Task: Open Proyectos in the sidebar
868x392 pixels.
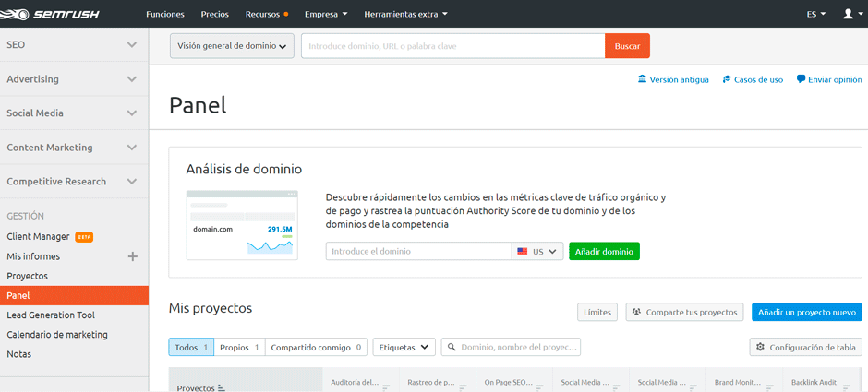Action: pos(27,276)
